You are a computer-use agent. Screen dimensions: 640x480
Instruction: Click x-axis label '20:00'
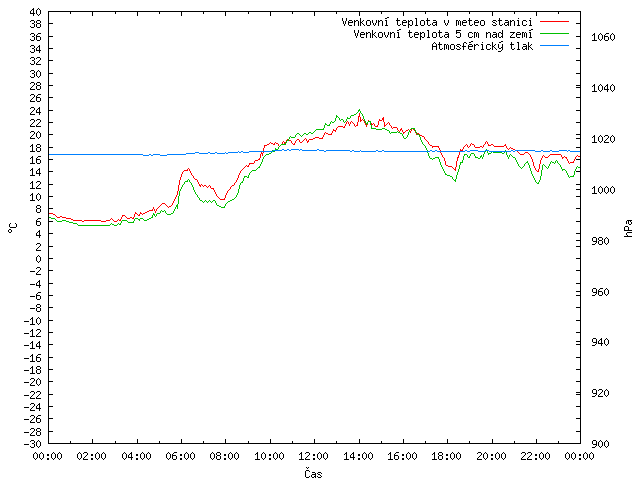point(491,456)
